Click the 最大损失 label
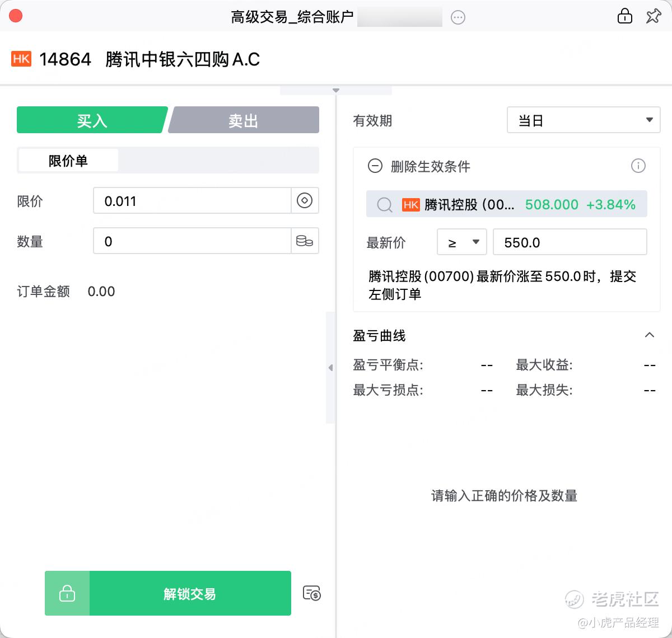The width and height of the screenshot is (672, 638). click(544, 390)
